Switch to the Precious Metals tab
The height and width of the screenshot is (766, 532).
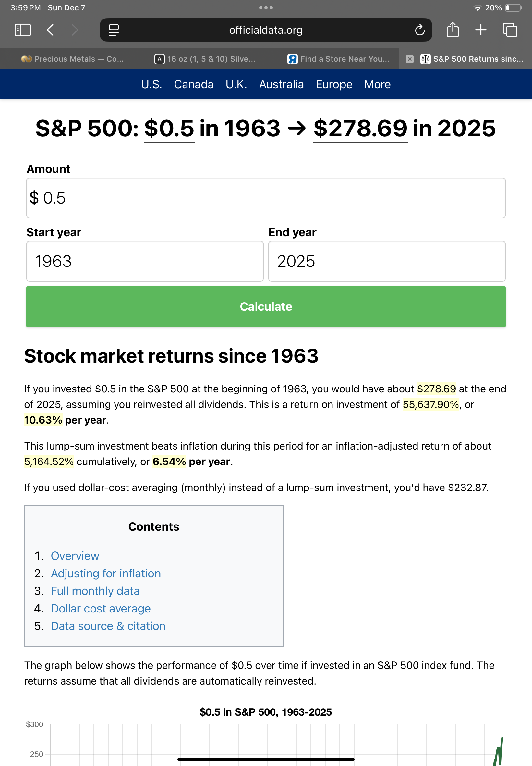[x=73, y=59]
